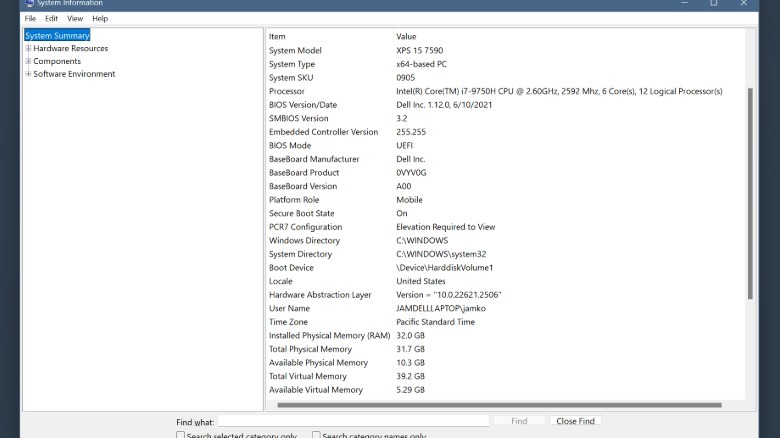
Task: Toggle 'Search selected category only' checkbox
Action: point(180,435)
